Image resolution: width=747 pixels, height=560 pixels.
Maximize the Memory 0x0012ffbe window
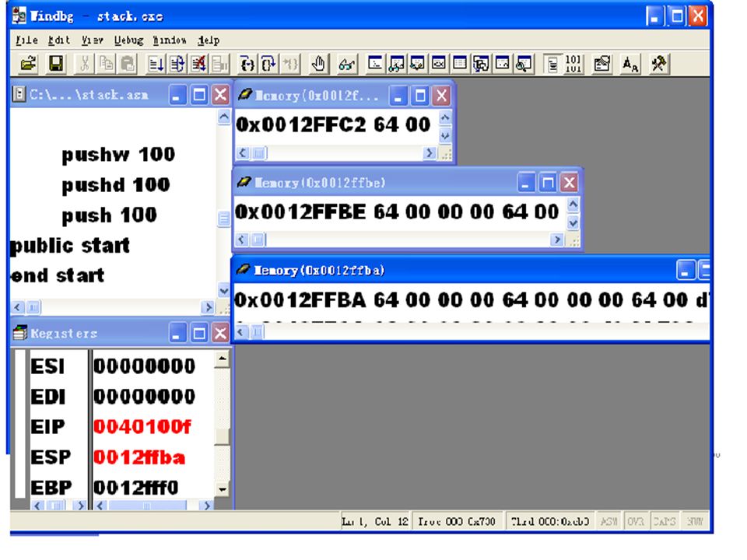pyautogui.click(x=547, y=182)
